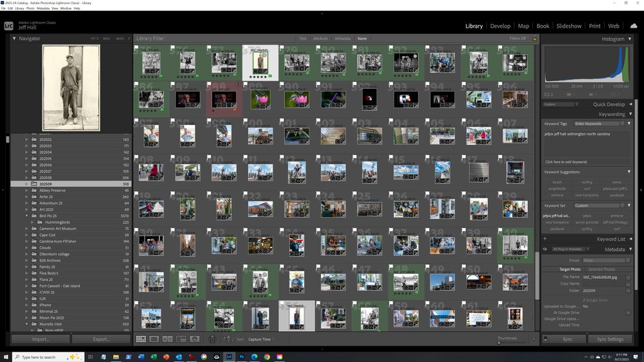The width and height of the screenshot is (644, 362).
Task: Open Keyword Set Custom dropdown
Action: point(599,205)
